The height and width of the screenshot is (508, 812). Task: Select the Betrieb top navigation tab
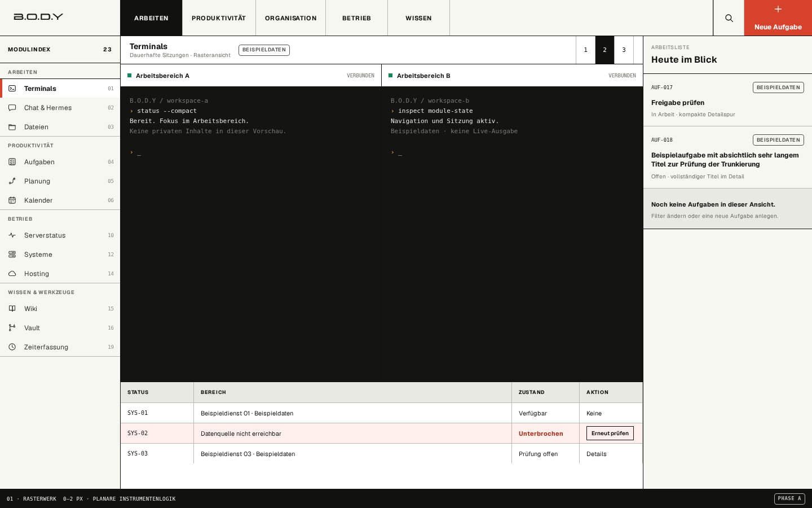(x=356, y=18)
